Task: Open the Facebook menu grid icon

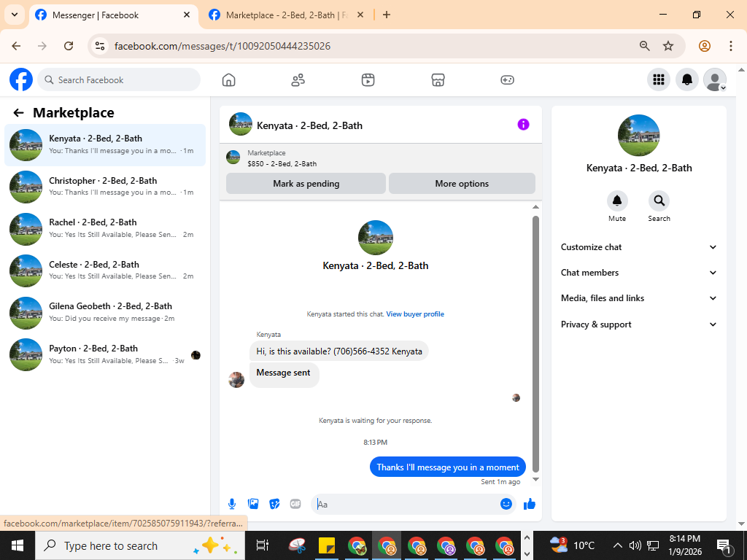Action: click(659, 79)
